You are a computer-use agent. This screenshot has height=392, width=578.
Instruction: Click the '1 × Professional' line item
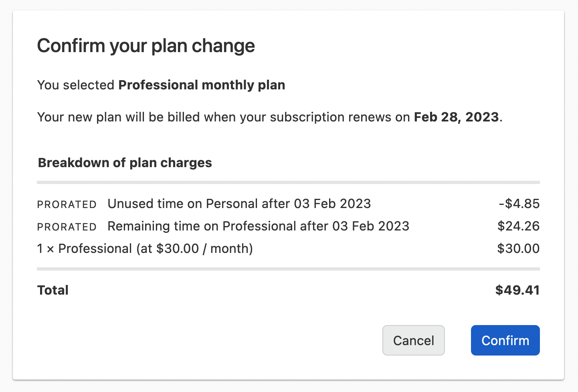(x=145, y=249)
